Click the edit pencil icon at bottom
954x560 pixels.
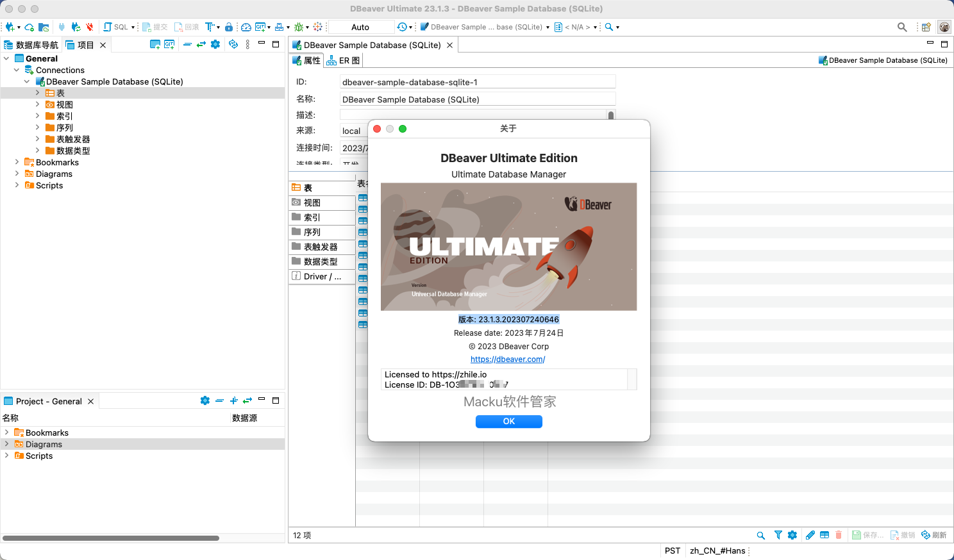[810, 535]
